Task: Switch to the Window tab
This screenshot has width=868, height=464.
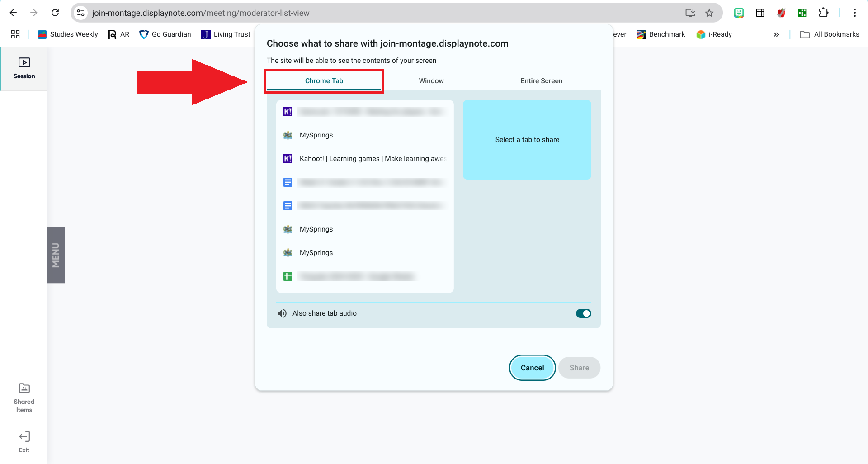Action: point(431,81)
